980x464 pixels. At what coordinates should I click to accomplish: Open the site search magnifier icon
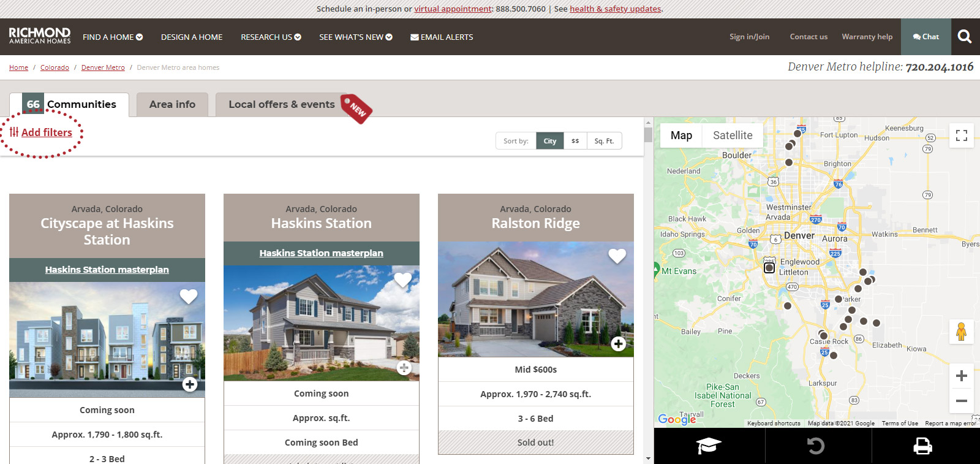[x=965, y=37]
